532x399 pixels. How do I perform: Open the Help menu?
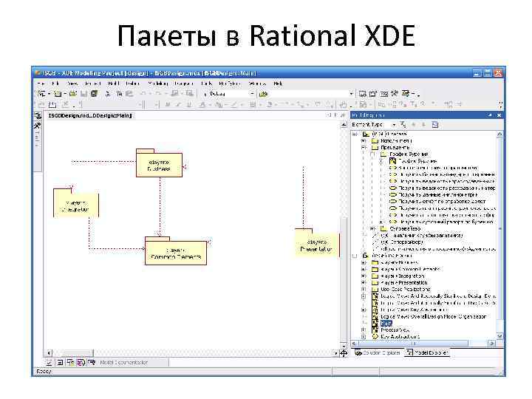(x=278, y=83)
